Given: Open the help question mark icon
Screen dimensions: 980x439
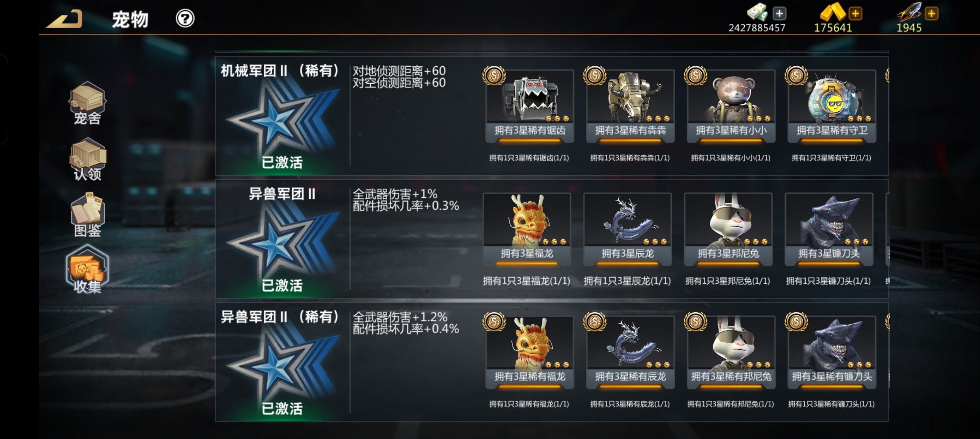Looking at the screenshot, I should click(x=185, y=18).
